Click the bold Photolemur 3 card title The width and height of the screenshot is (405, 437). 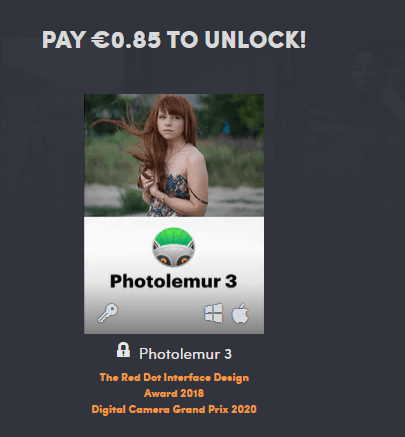point(174,281)
